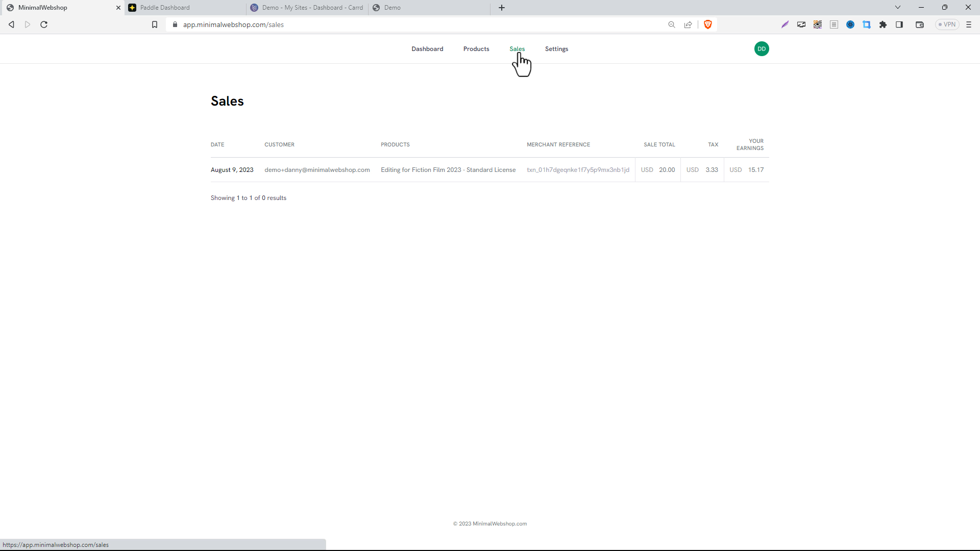980x551 pixels.
Task: Click the 2023 MinimalWebshop.com footer text
Action: pyautogui.click(x=490, y=524)
